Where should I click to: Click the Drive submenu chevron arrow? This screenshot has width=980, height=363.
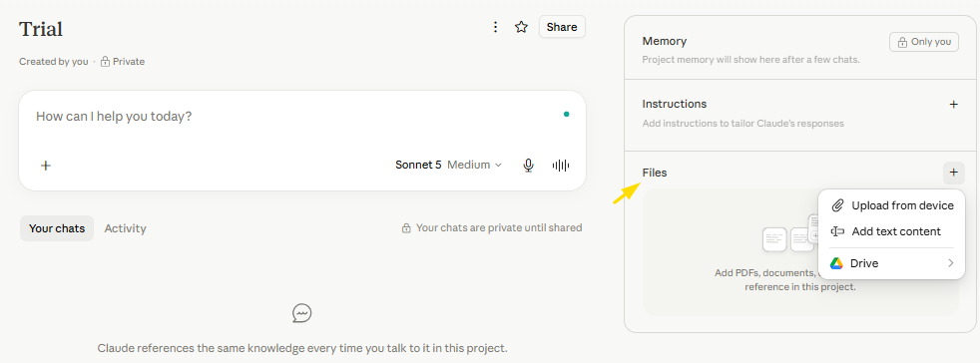(x=951, y=263)
